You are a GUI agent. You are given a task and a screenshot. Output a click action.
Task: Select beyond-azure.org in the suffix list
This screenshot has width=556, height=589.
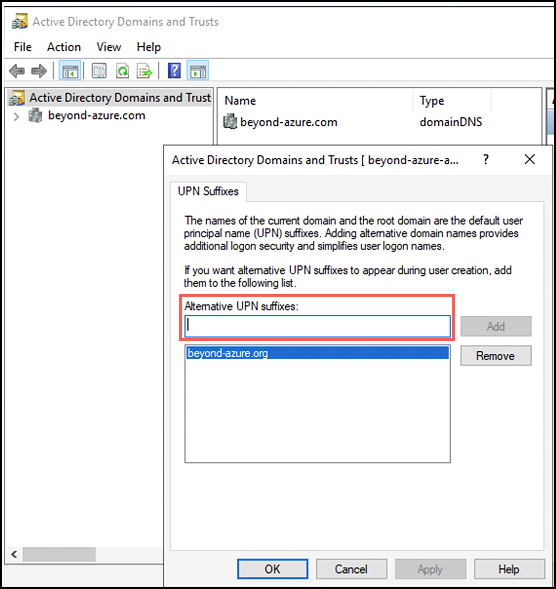pyautogui.click(x=317, y=353)
